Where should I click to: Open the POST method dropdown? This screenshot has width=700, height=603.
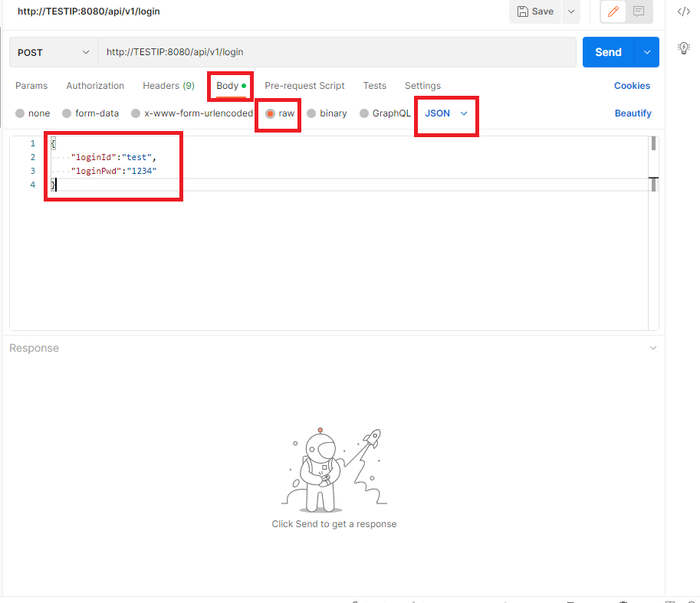coord(54,52)
